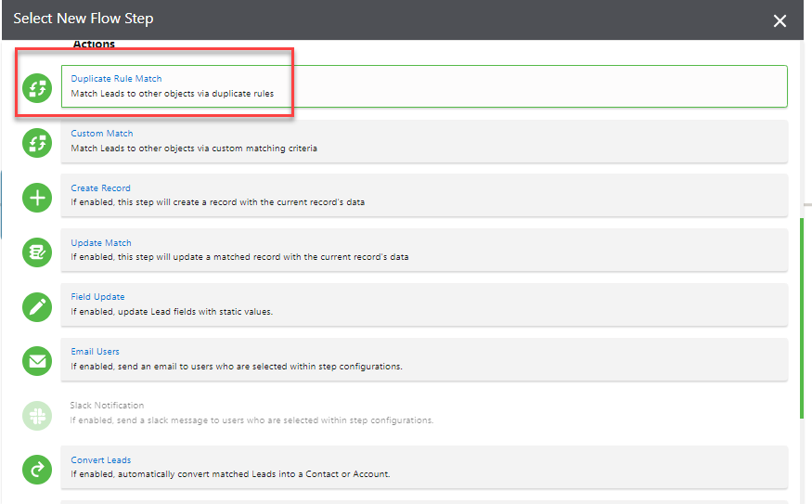This screenshot has height=504, width=812.
Task: Click the Select New Flow Step title
Action: [84, 19]
